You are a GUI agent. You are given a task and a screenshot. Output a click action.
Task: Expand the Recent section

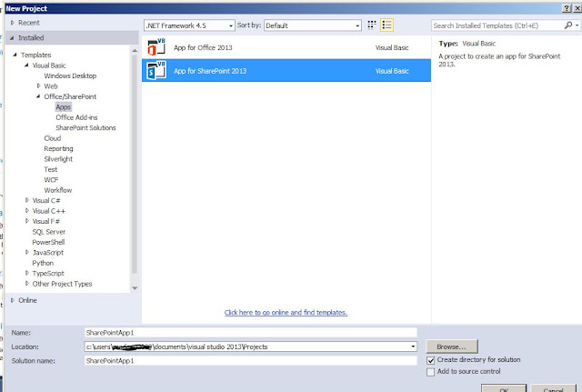coord(13,23)
